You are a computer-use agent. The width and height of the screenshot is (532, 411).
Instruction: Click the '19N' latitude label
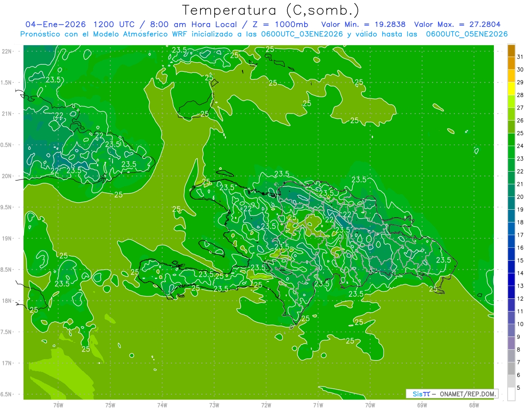[8, 238]
